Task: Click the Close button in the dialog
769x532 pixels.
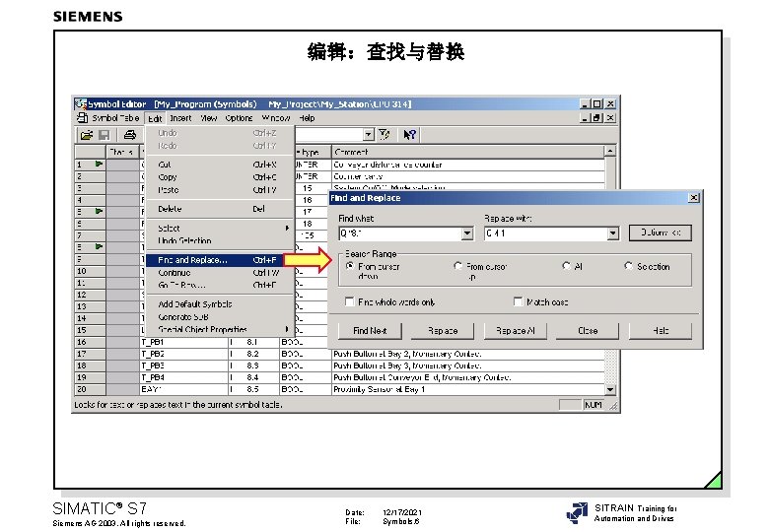Action: (588, 331)
